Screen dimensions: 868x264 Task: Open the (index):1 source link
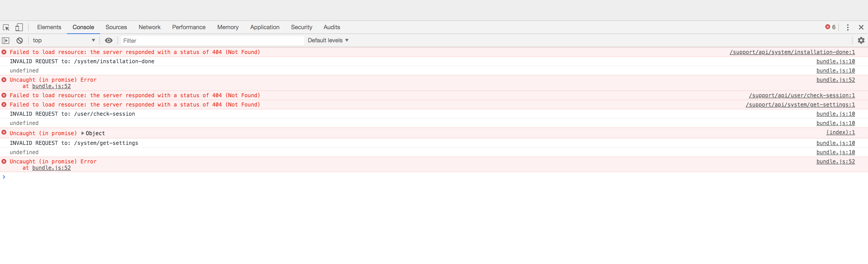[x=841, y=132]
